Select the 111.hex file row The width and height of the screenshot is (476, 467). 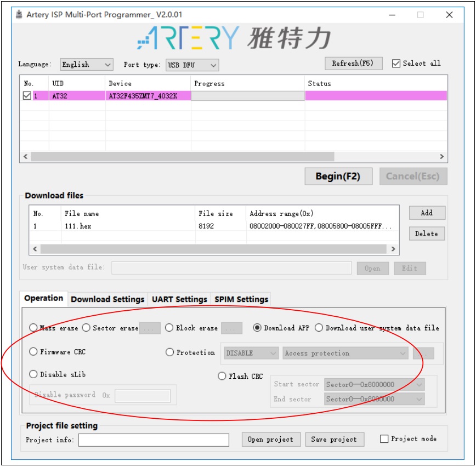214,226
